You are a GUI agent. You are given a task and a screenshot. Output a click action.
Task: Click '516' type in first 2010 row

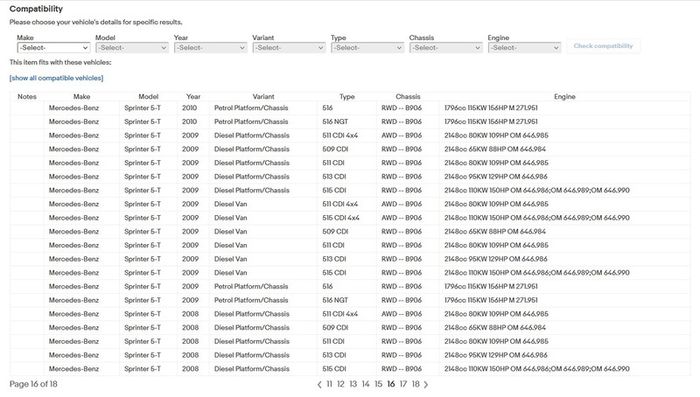[328, 108]
